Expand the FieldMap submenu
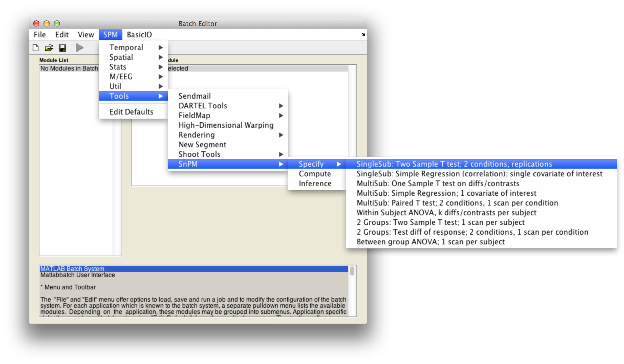 [x=228, y=116]
